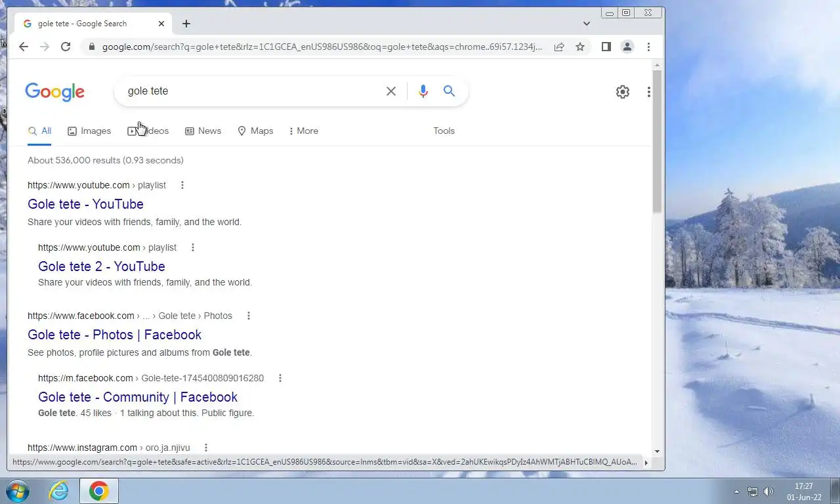Open Chrome side panel
This screenshot has width=840, height=504.
coord(606,47)
